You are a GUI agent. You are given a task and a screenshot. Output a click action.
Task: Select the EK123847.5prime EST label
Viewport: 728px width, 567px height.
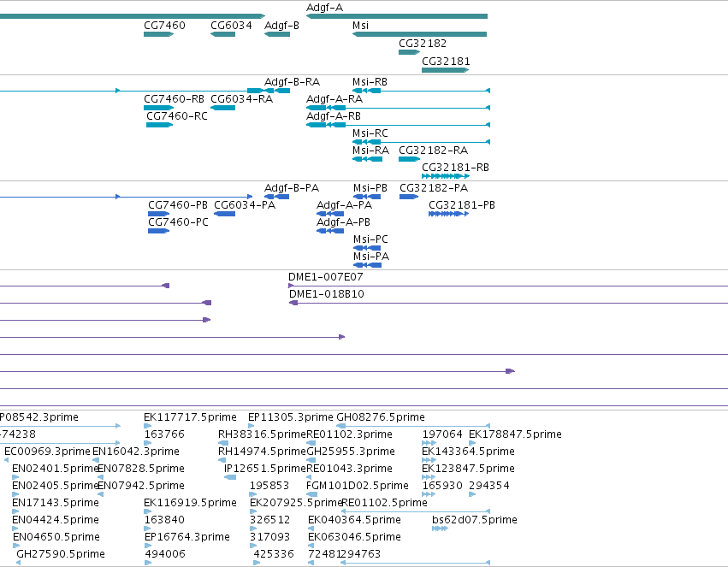click(x=468, y=469)
